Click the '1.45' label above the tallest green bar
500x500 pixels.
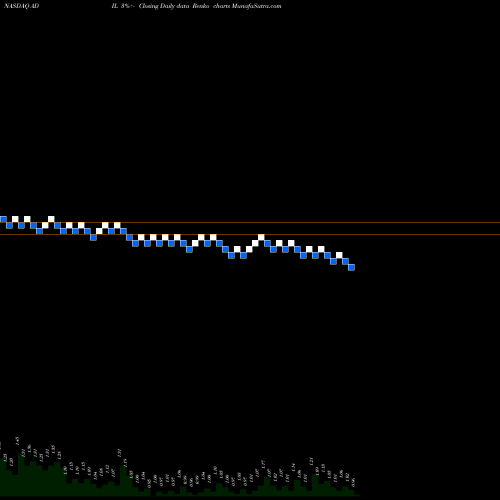click(17, 441)
